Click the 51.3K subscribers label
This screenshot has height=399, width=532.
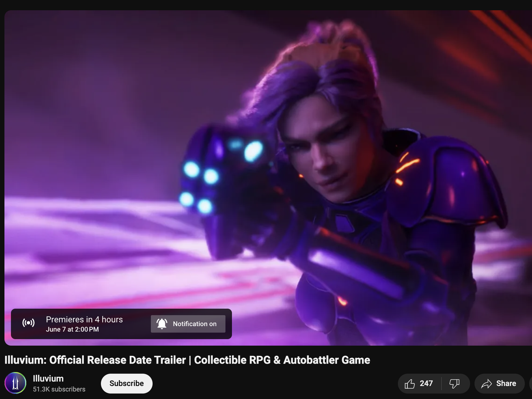[59, 389]
